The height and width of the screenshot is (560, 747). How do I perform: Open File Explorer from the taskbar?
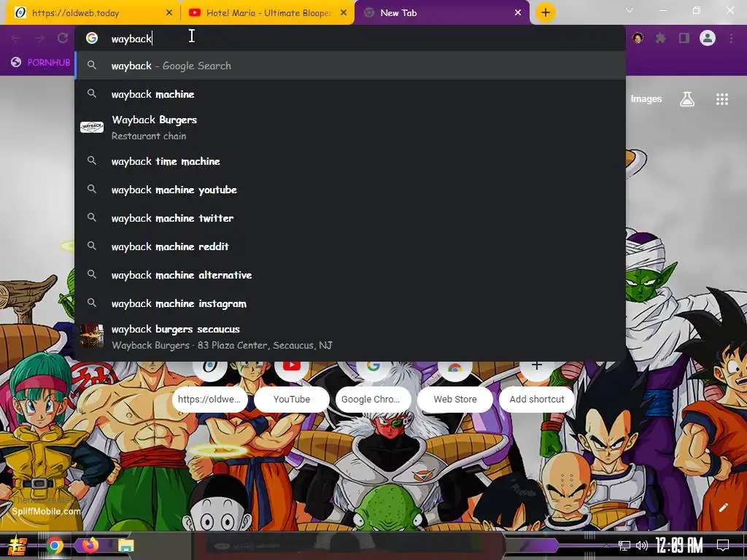tap(126, 545)
